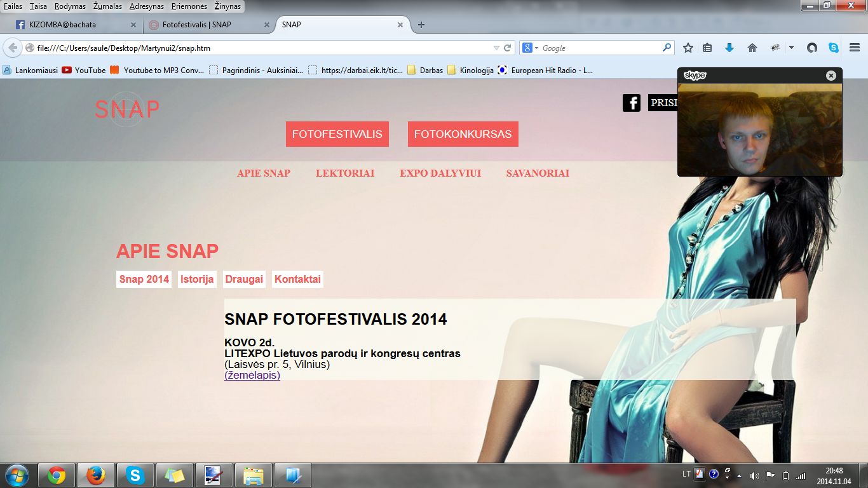This screenshot has height=488, width=868.
Task: Open the Darbas bookmark folder
Action: coord(425,70)
